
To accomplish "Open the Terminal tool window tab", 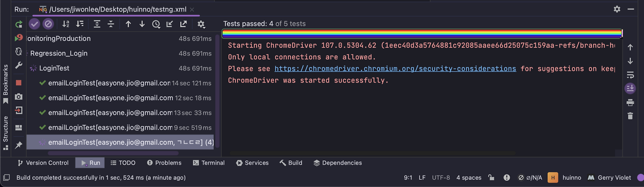I will [x=208, y=163].
